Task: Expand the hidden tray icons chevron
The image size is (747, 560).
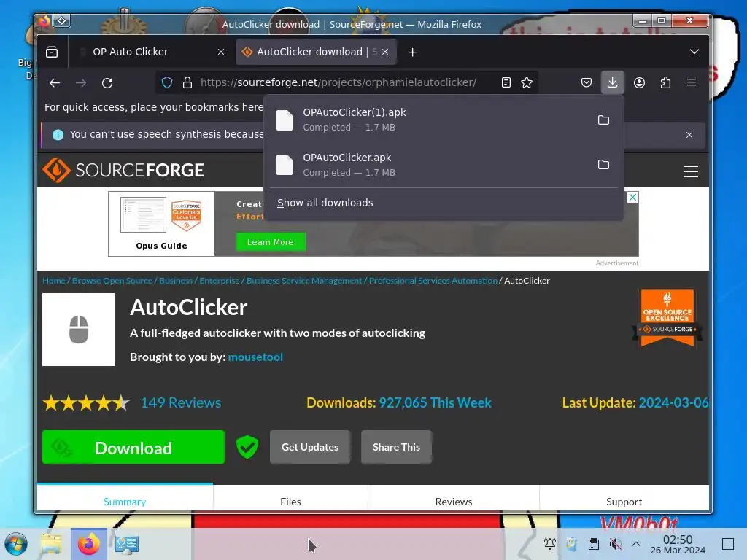Action: pyautogui.click(x=636, y=544)
